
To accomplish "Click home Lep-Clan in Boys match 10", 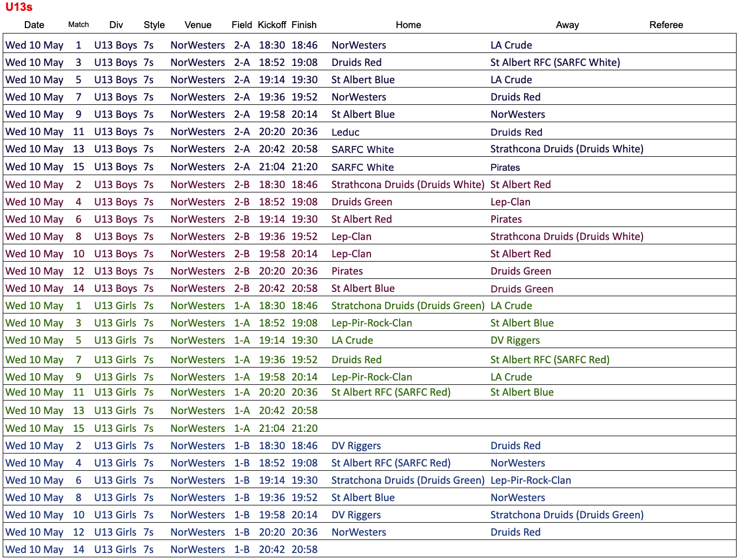I will 352,254.
